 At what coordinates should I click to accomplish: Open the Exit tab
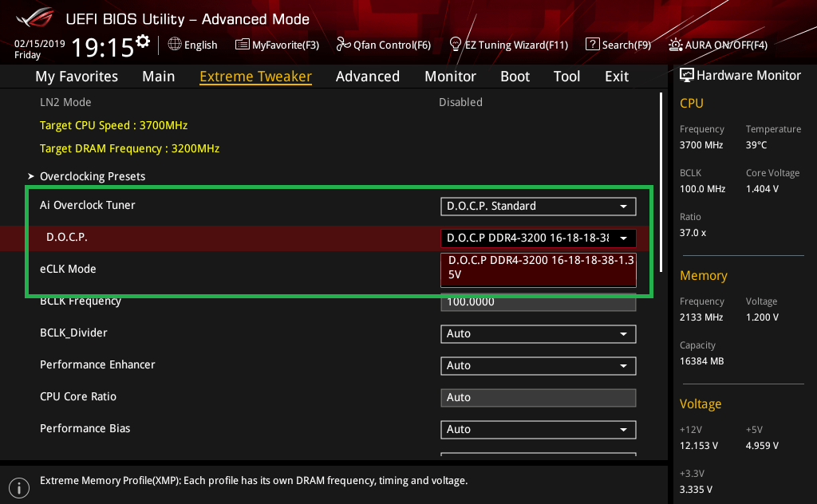click(617, 77)
